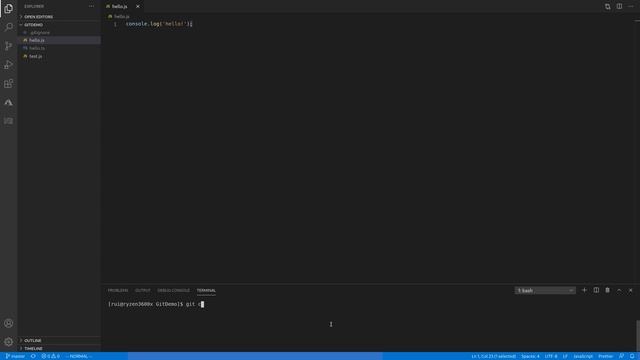Click the open changes icon in editor toolbar
This screenshot has height=360, width=640.
(x=608, y=7)
